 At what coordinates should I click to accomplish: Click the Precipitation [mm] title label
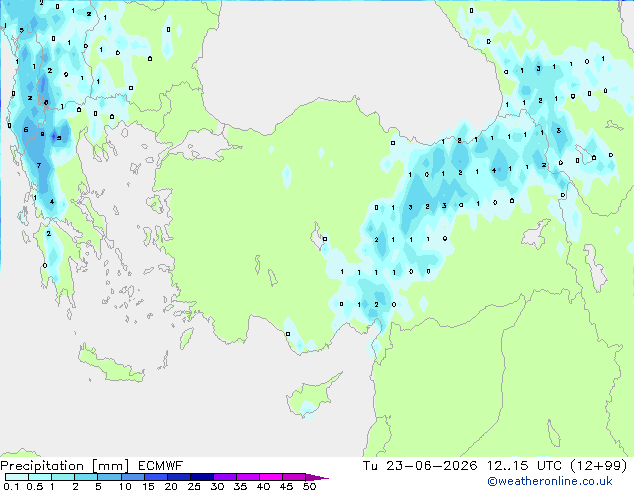pyautogui.click(x=65, y=466)
